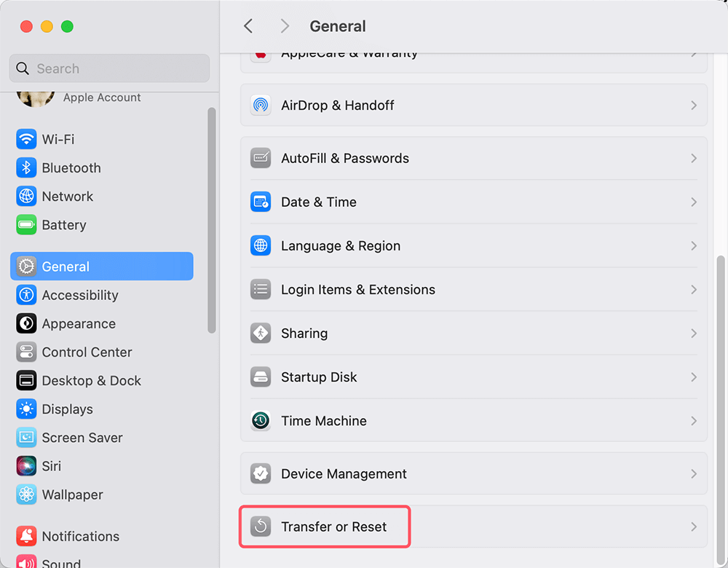
Task: Open Startup Disk using its chevron
Action: click(x=693, y=376)
